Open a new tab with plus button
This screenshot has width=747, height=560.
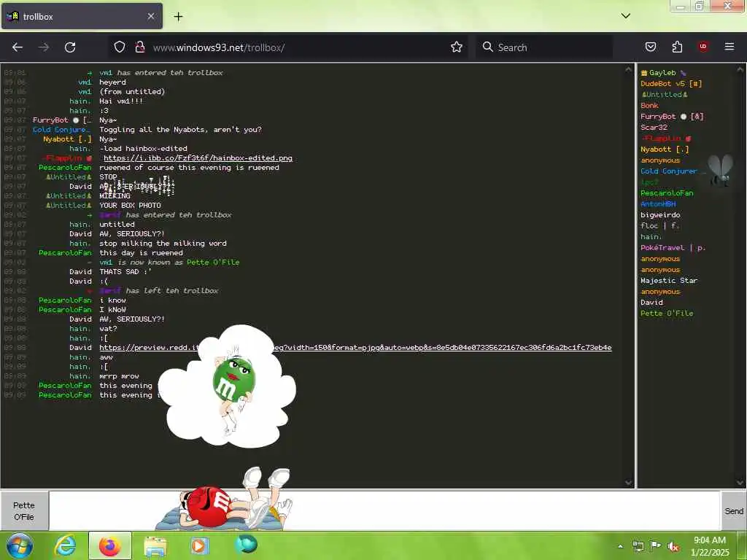(x=178, y=17)
